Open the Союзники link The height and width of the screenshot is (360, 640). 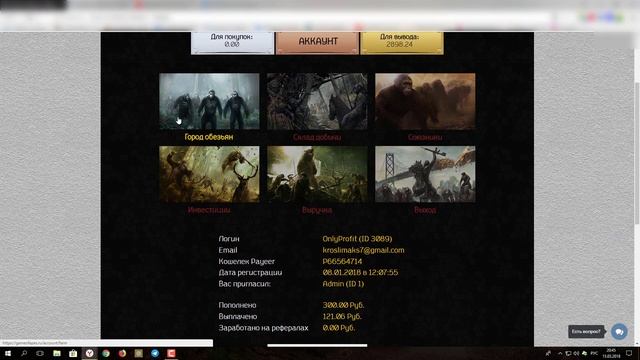click(425, 137)
